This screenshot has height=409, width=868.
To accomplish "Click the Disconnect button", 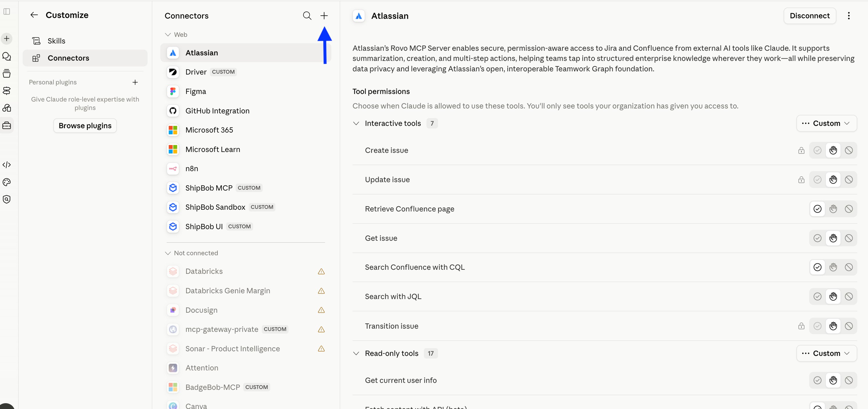I will (x=810, y=16).
